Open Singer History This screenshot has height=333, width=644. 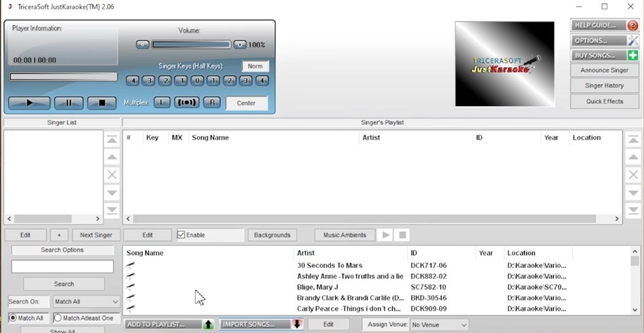coord(604,85)
